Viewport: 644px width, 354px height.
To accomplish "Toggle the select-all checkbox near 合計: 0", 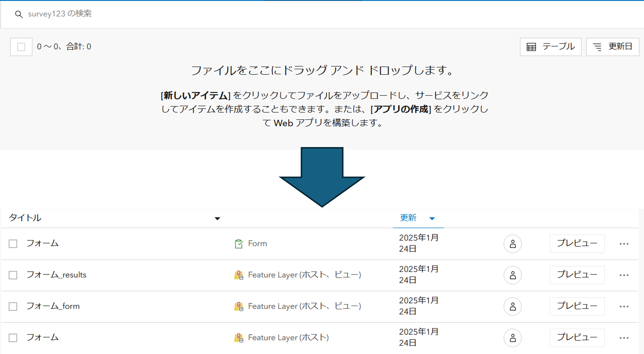I will click(x=21, y=47).
